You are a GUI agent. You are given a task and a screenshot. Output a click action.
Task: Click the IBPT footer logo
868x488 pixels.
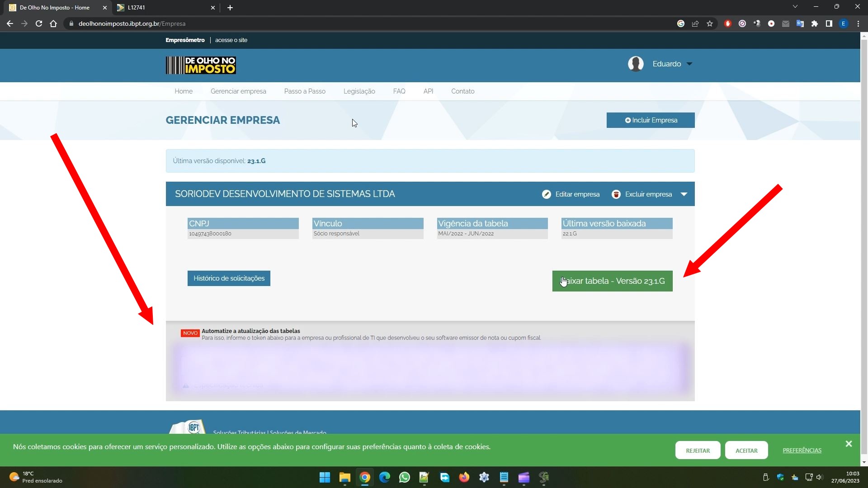(188, 427)
